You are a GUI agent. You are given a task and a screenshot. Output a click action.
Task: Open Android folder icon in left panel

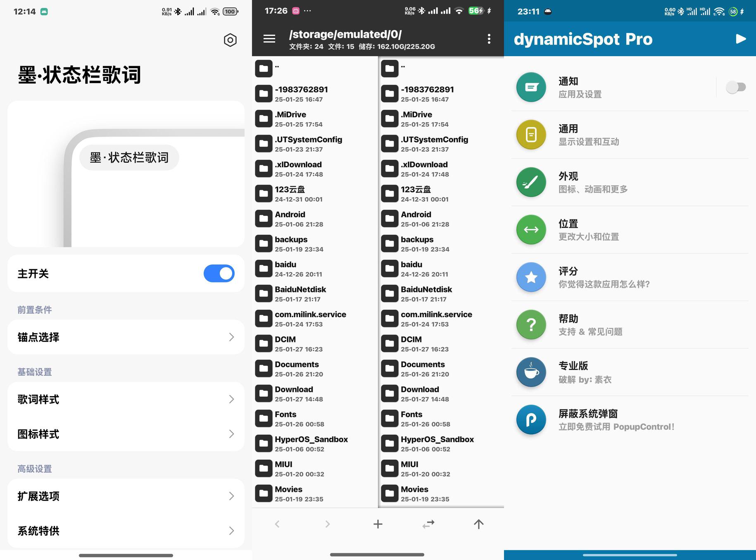coord(264,218)
